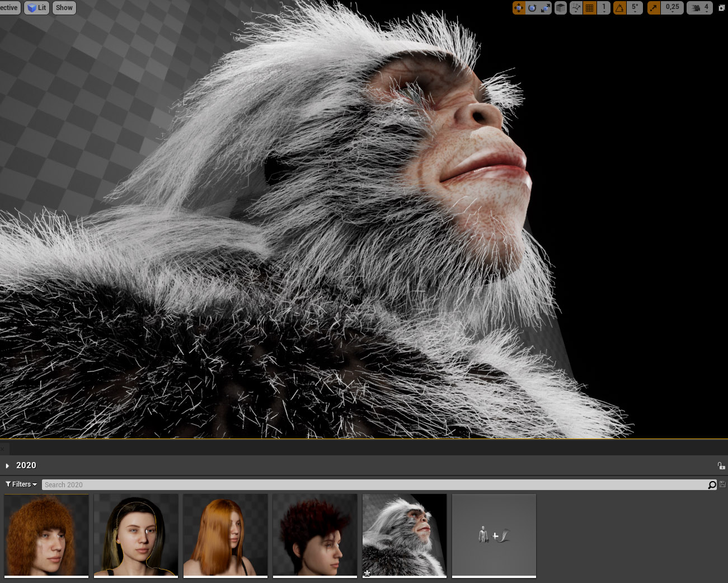
Task: Toggle rotation snapping angle icon
Action: point(619,8)
